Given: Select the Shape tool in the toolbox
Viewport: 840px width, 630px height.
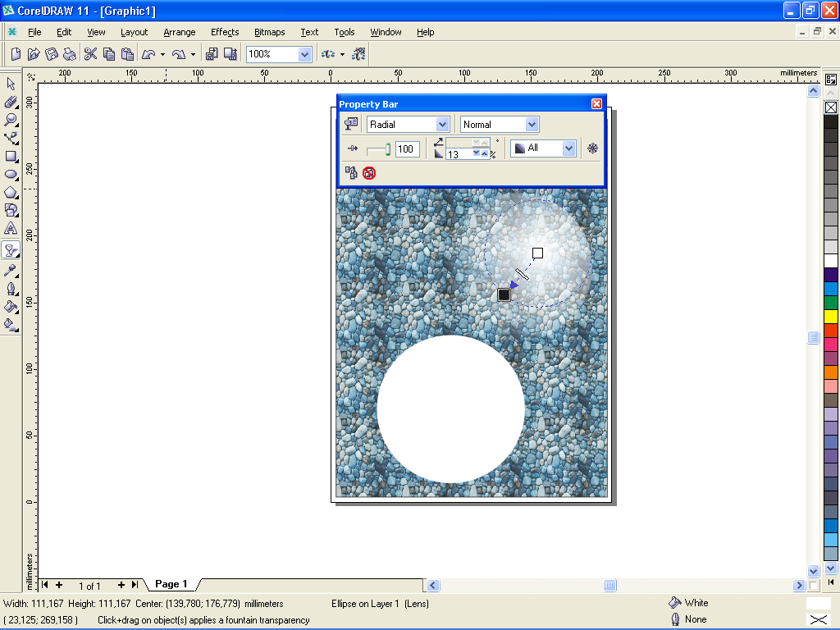Looking at the screenshot, I should tap(11, 102).
